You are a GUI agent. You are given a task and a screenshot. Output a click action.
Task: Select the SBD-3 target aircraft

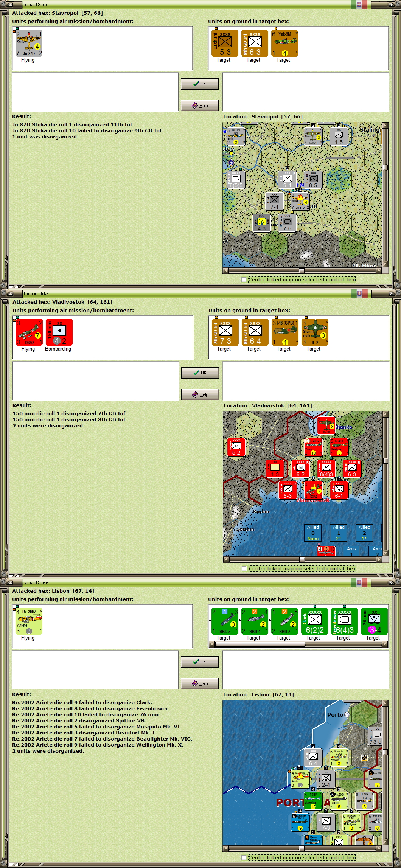pos(225,621)
